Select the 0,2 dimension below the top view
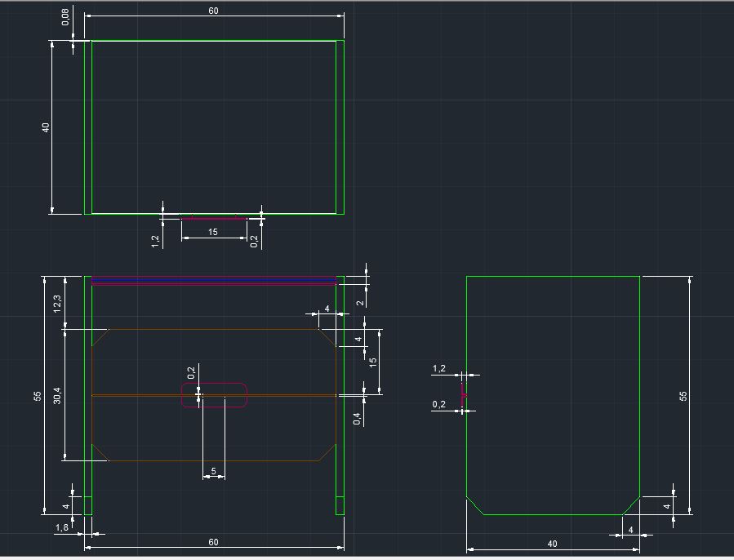This screenshot has height=560, width=734. 254,241
